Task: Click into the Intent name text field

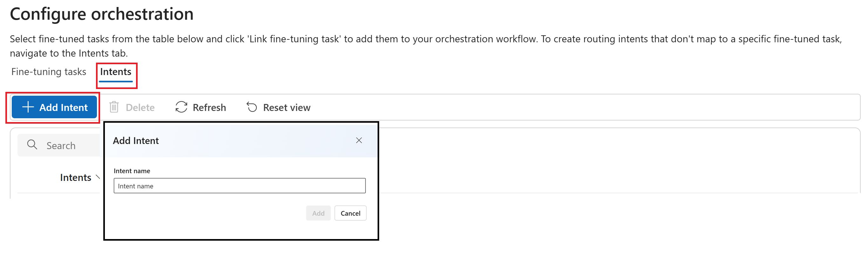Action: [x=239, y=186]
